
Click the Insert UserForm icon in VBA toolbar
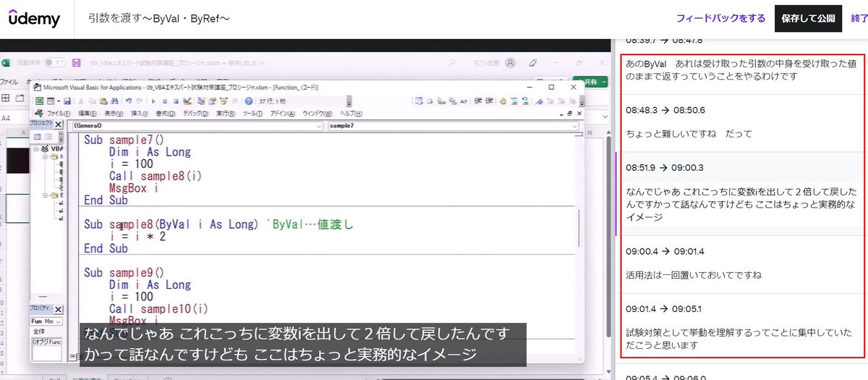(51, 101)
